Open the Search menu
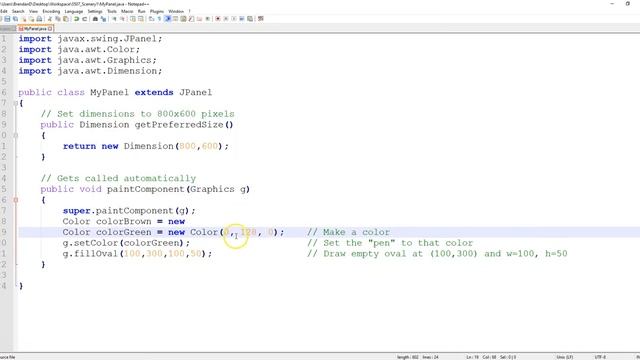640x360 pixels. click(x=18, y=11)
